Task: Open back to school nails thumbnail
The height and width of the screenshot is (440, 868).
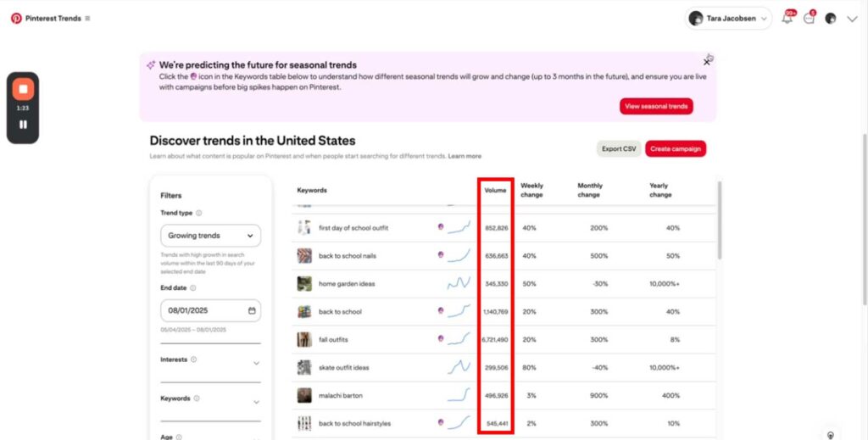Action: coord(304,256)
